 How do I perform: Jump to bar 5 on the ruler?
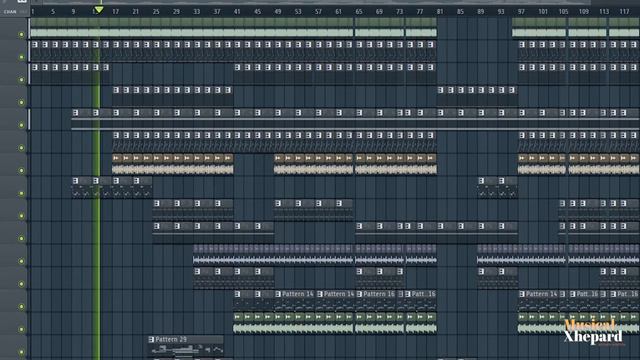point(53,11)
